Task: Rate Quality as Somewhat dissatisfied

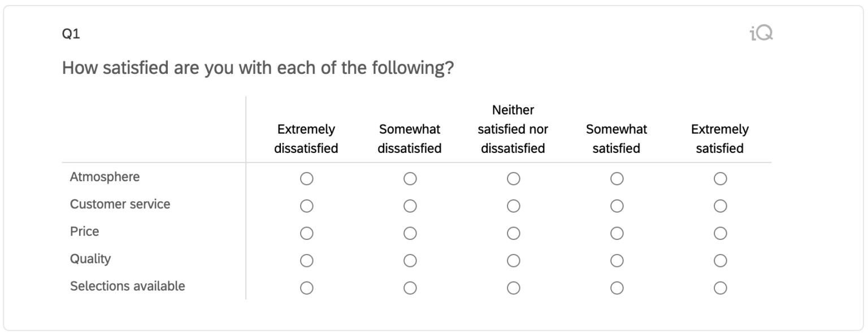Action: [x=410, y=261]
